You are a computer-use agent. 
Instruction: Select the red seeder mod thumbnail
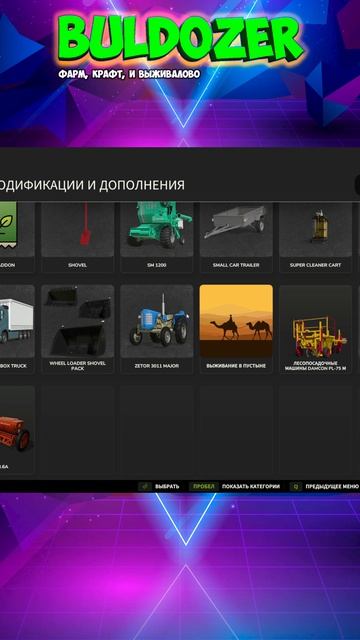[x=17, y=422]
